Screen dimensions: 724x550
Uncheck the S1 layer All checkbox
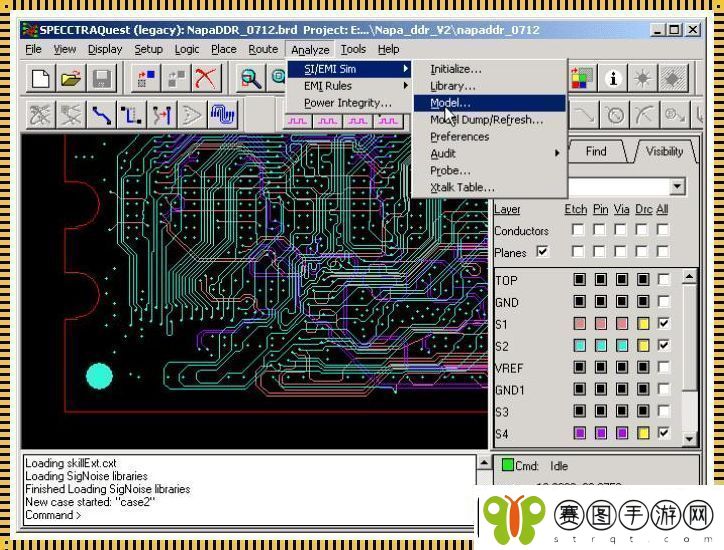(664, 323)
